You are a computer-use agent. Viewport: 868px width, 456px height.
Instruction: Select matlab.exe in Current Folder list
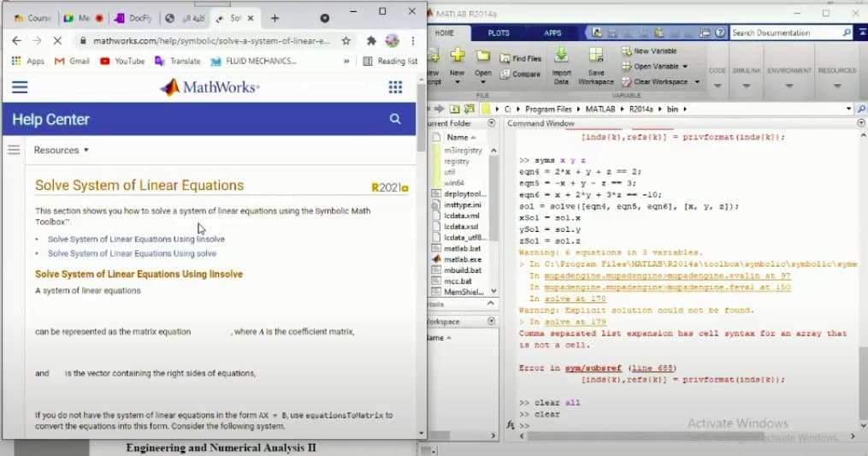[x=461, y=258]
